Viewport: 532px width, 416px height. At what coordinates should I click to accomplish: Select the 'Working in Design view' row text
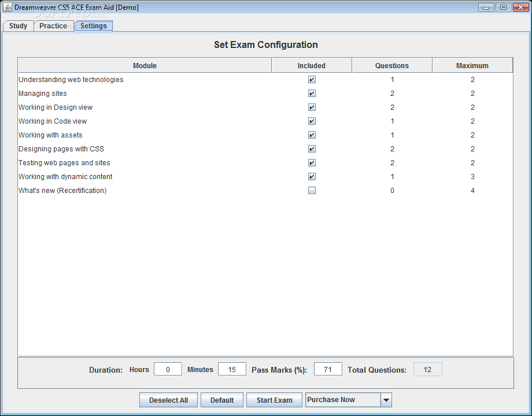(56, 107)
